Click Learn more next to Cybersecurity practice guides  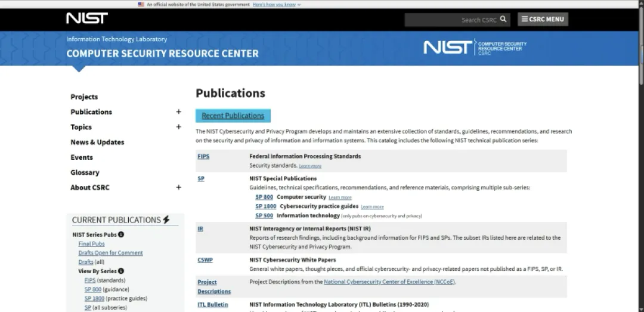(372, 207)
